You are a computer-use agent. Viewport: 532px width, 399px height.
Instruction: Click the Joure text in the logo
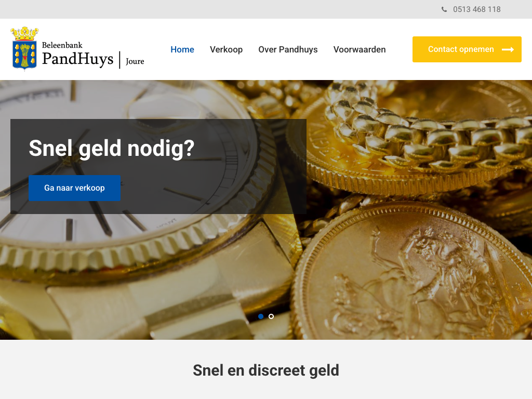(x=135, y=61)
